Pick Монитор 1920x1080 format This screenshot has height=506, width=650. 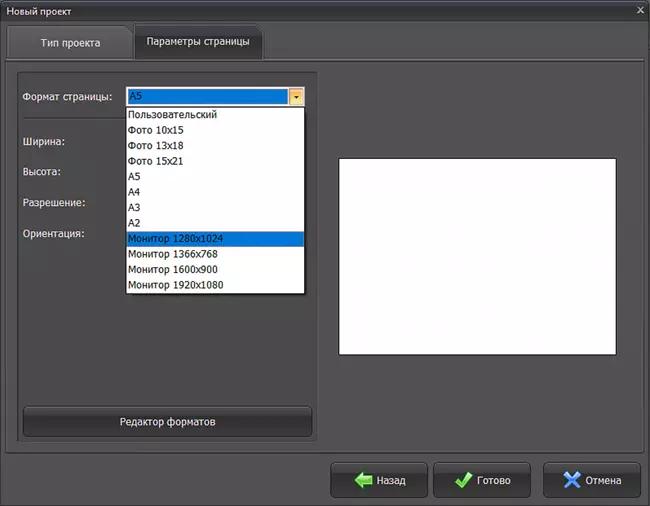(x=215, y=285)
